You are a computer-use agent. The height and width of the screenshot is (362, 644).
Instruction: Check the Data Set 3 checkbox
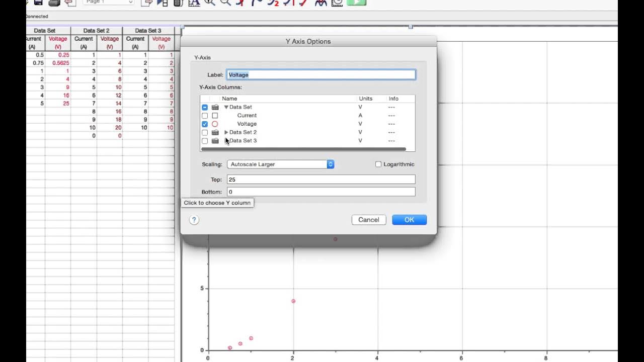(205, 141)
